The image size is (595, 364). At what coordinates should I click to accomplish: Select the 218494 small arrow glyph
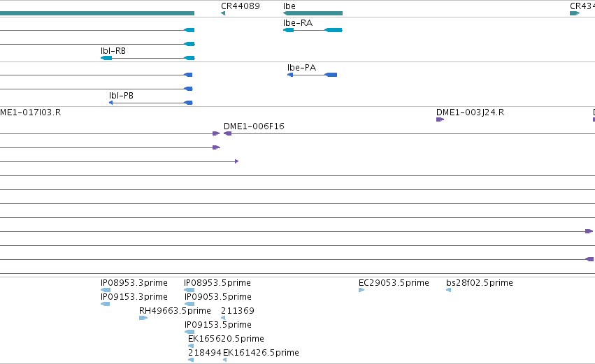coord(191,360)
